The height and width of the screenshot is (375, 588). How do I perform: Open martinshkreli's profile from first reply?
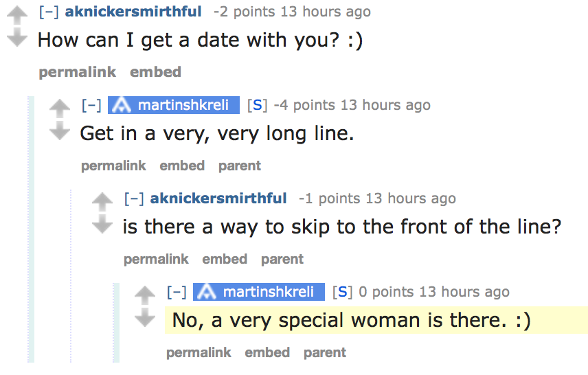[182, 105]
